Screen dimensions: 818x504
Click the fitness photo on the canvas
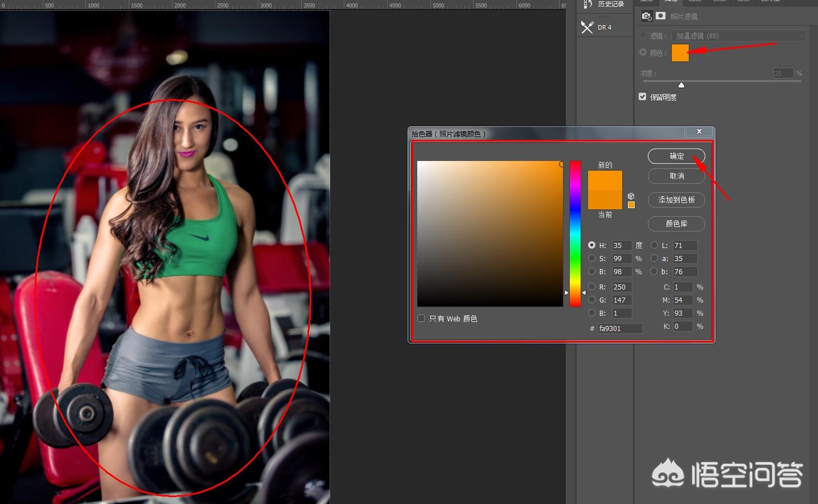[x=165, y=257]
